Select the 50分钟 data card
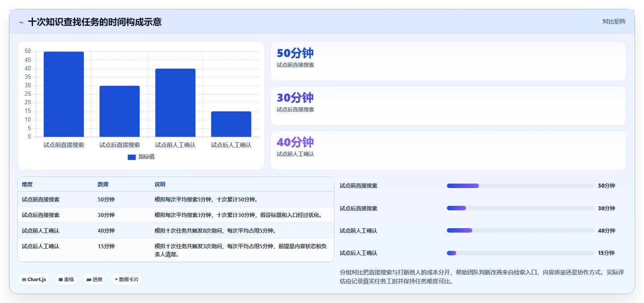This screenshot has width=644, height=303. point(448,61)
